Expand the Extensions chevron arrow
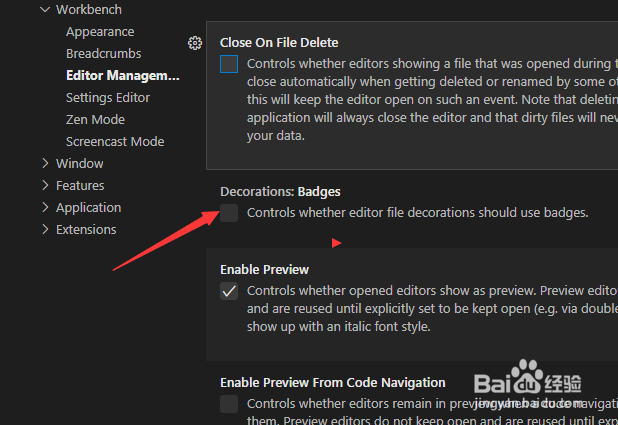This screenshot has height=425, width=618. (x=45, y=229)
